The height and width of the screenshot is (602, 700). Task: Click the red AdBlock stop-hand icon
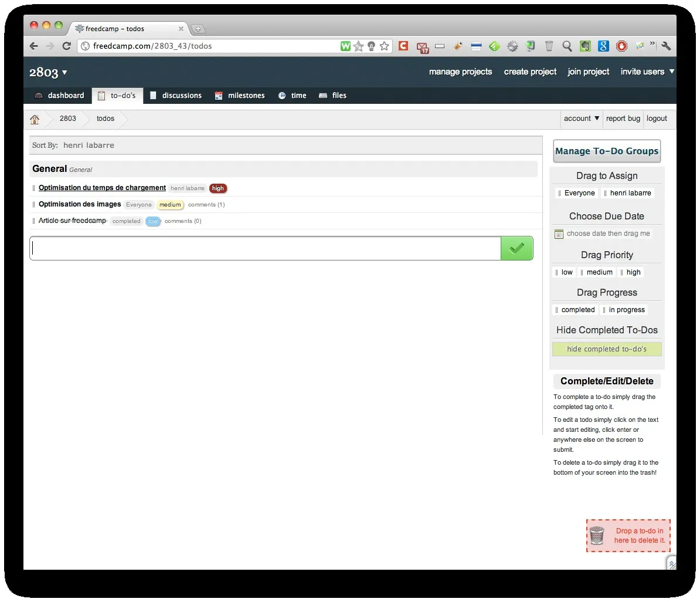coord(621,46)
